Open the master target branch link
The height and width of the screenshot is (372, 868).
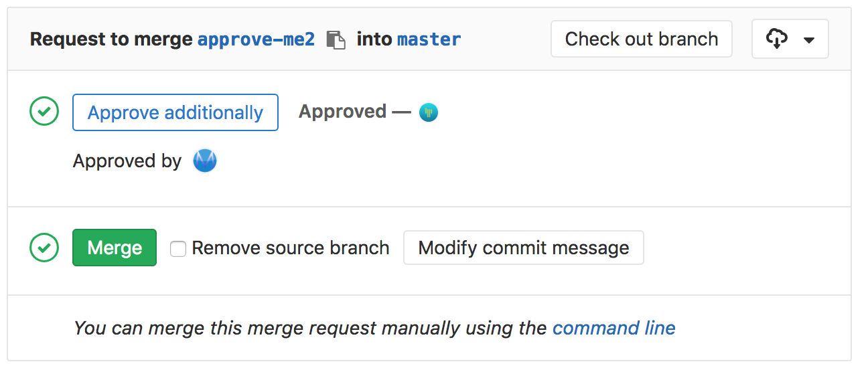click(429, 39)
